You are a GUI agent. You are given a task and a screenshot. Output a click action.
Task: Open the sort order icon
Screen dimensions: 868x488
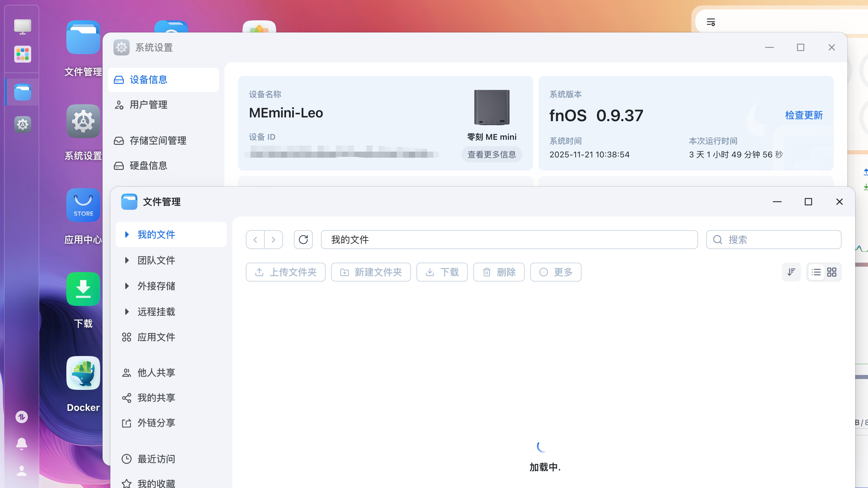[x=791, y=272]
